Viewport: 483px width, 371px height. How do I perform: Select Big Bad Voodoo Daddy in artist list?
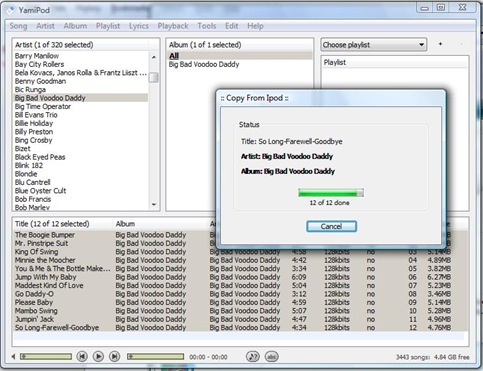pyautogui.click(x=81, y=98)
